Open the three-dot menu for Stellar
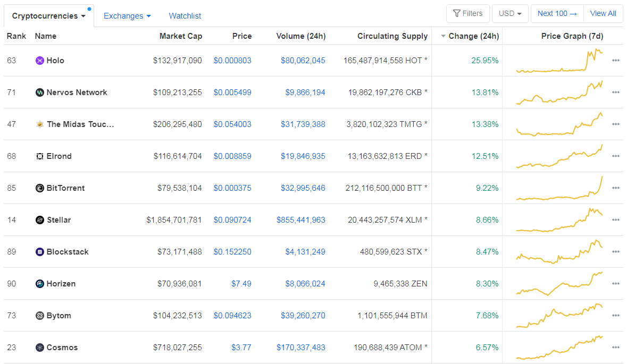 (615, 220)
